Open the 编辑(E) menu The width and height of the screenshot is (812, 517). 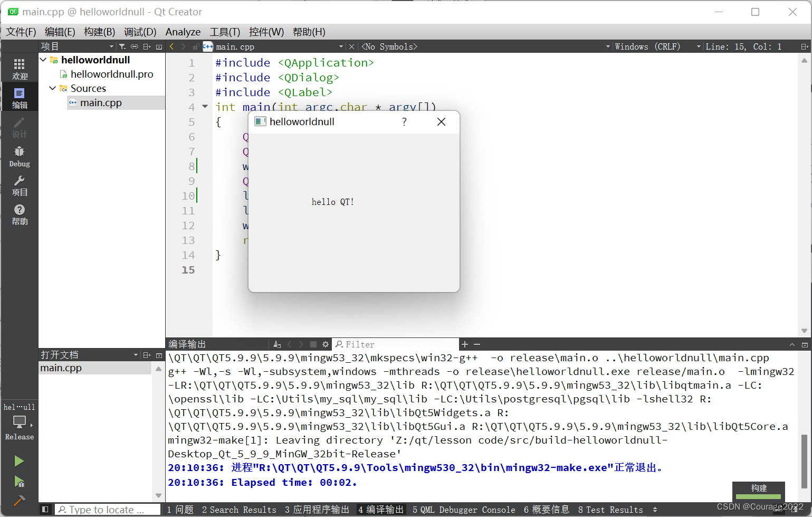coord(60,32)
